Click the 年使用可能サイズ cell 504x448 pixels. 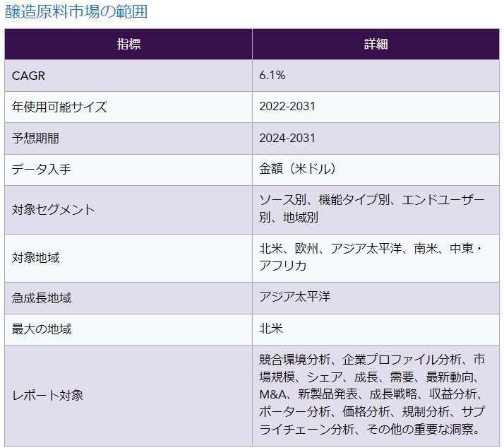[x=128, y=107]
